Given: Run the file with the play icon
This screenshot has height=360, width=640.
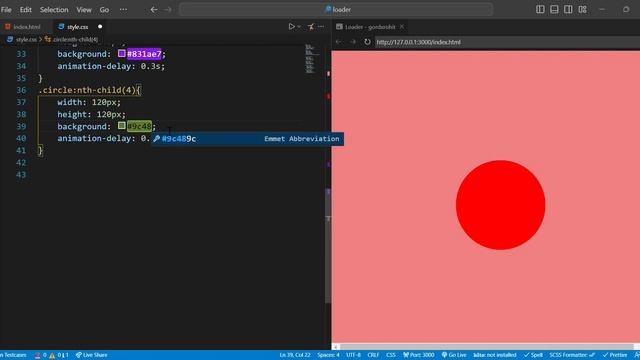Looking at the screenshot, I should (291, 27).
